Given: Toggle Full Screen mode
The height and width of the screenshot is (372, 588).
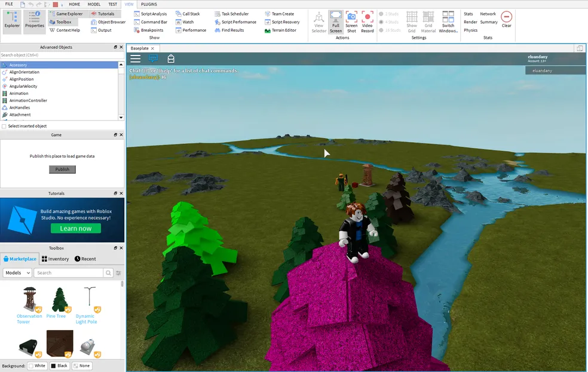Looking at the screenshot, I should 336,22.
